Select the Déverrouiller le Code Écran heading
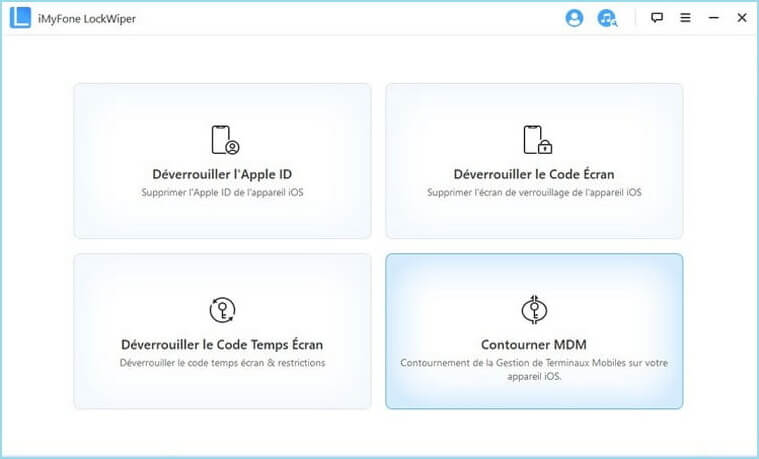The width and height of the screenshot is (759, 459). pyautogui.click(x=534, y=174)
